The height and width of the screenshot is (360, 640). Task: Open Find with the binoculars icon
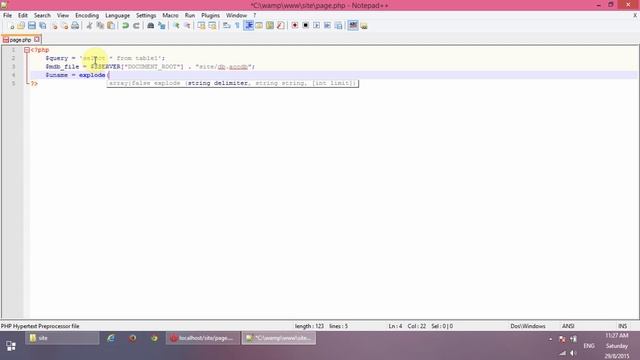coord(151,26)
